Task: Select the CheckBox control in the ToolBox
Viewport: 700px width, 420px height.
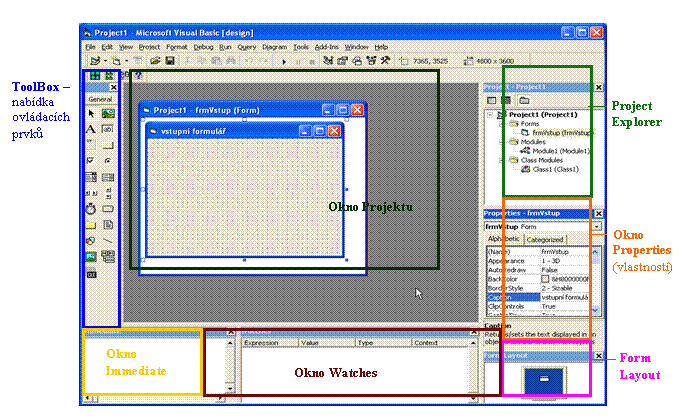Action: tap(91, 161)
